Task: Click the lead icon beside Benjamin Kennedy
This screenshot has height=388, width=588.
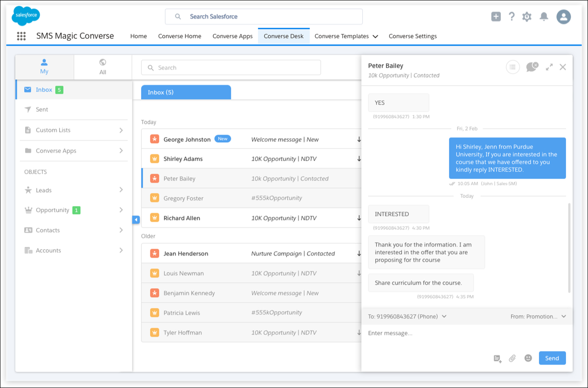Action: point(154,293)
